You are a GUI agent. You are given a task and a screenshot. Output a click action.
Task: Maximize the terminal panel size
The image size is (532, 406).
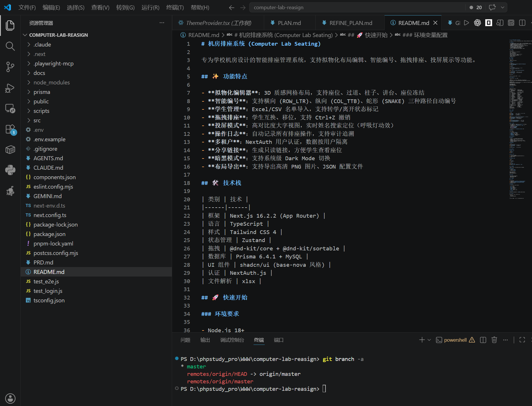pos(522,340)
